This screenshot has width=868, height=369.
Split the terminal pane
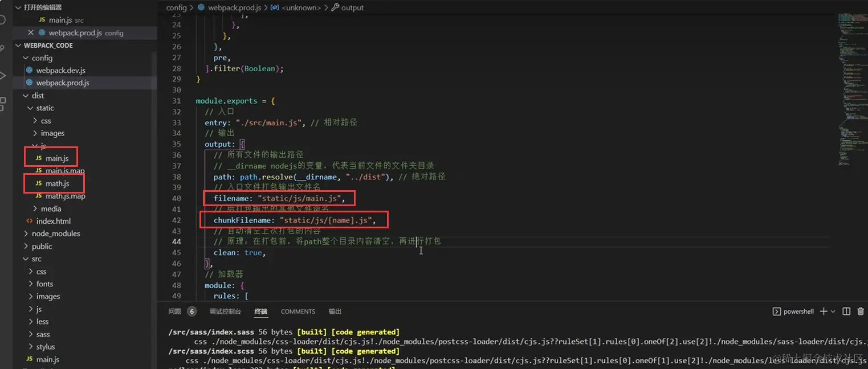(x=846, y=311)
